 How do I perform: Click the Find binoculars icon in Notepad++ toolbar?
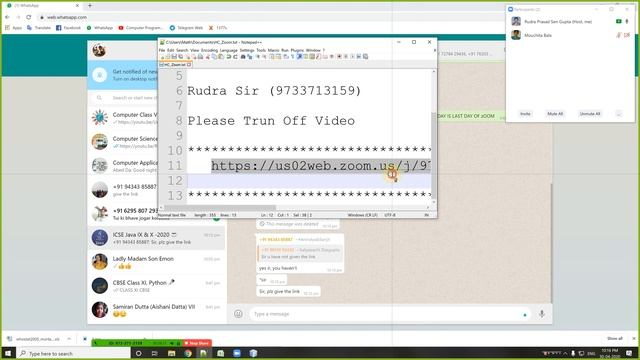(x=243, y=57)
